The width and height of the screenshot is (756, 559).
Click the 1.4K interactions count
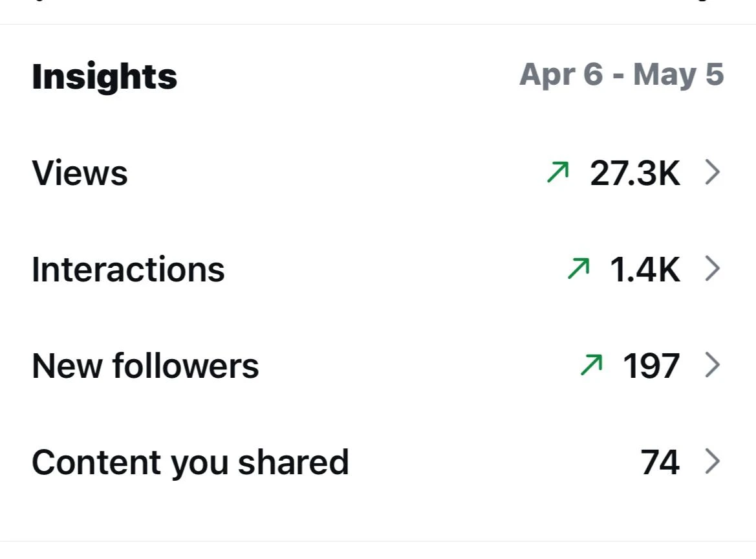click(x=645, y=269)
